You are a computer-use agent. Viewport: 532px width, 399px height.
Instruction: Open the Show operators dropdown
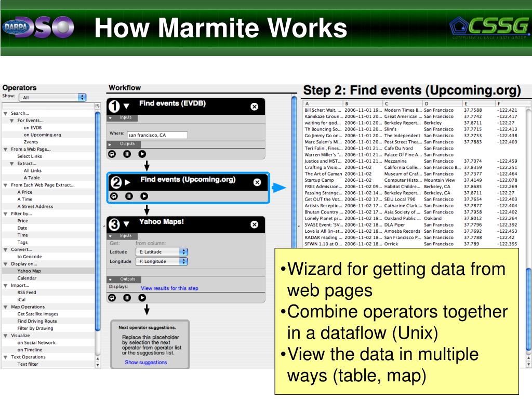tap(52, 97)
